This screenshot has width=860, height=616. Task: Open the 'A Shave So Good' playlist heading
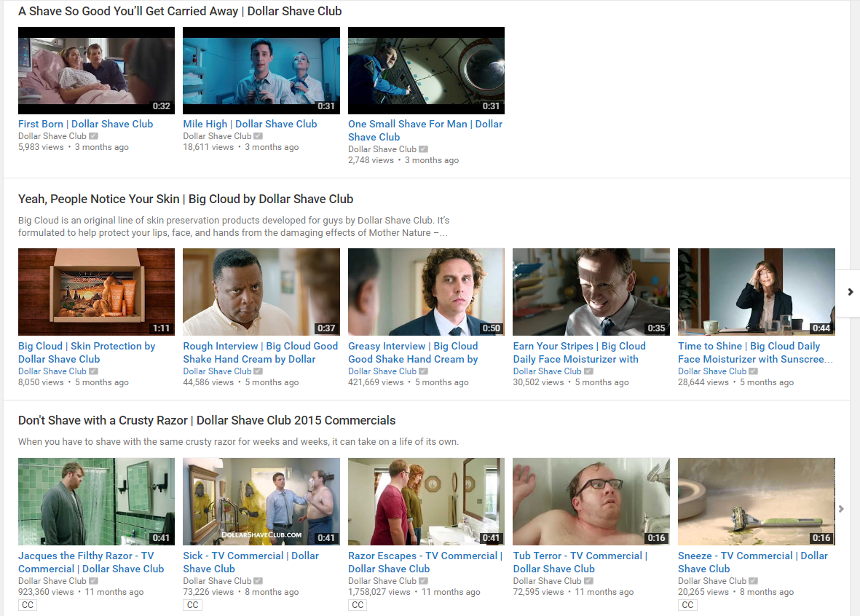[180, 11]
